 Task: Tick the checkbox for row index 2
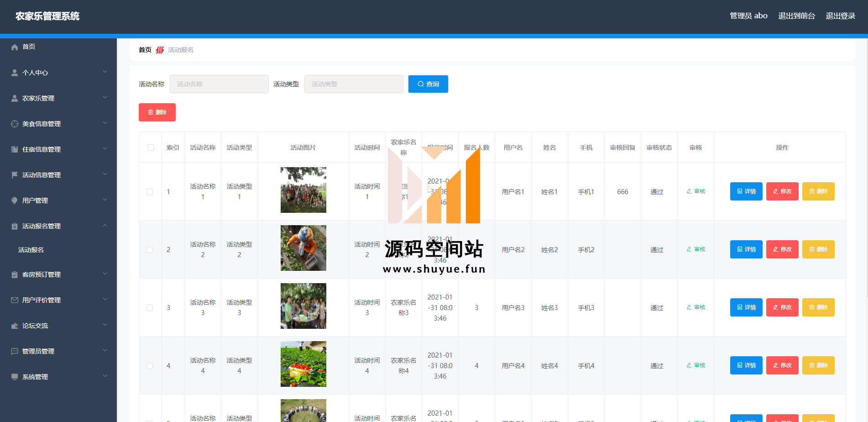point(150,250)
